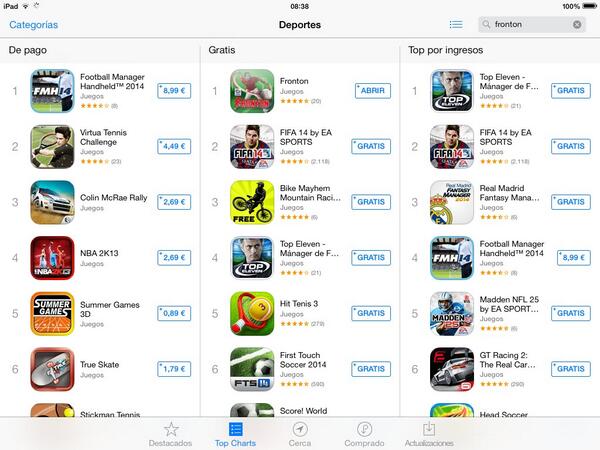Image resolution: width=600 pixels, height=450 pixels.
Task: Open the Categorías selector
Action: [x=34, y=24]
